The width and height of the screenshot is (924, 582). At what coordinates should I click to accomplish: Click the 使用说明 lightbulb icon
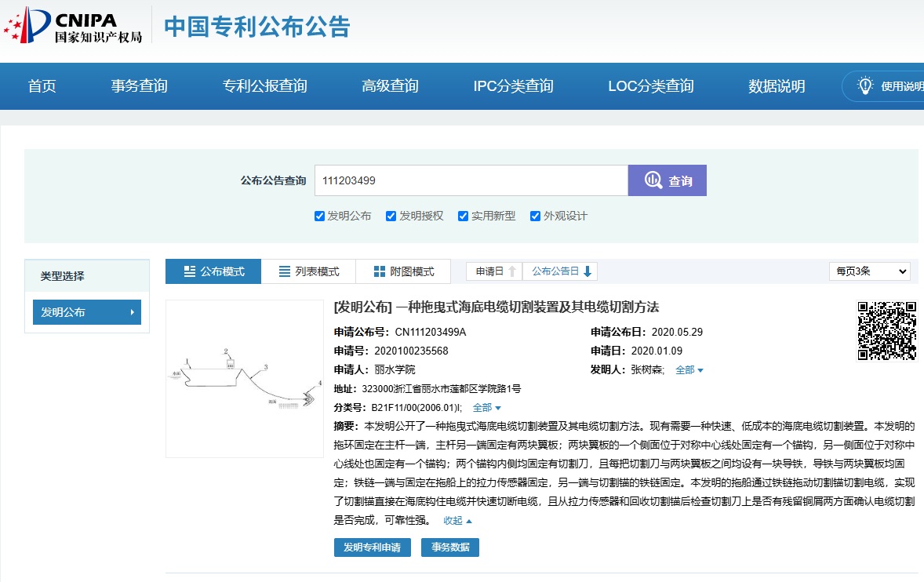point(864,85)
